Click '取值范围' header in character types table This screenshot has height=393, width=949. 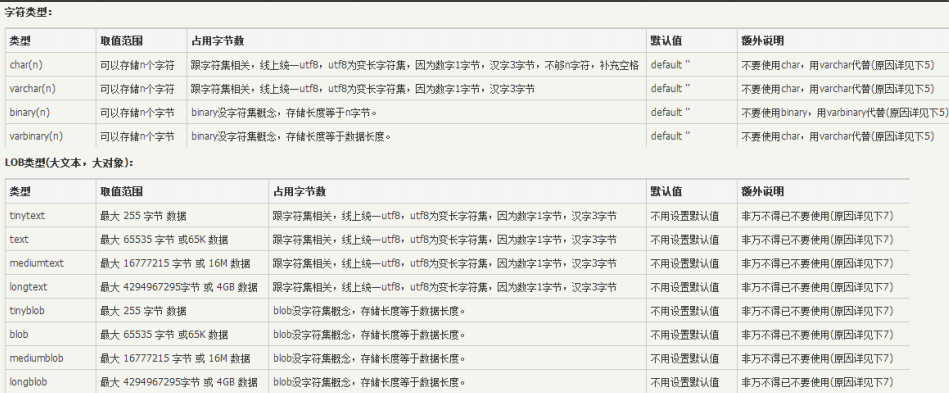tap(122, 41)
